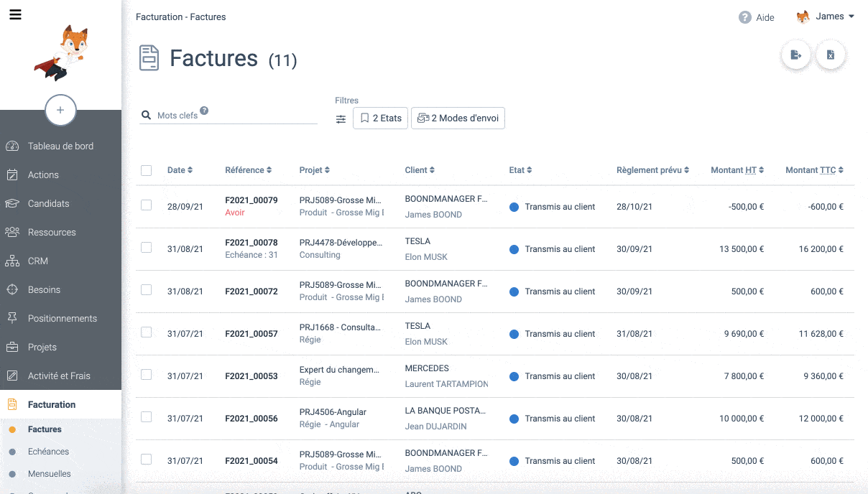Sort table by Montant HT column
868x494 pixels.
tap(737, 170)
